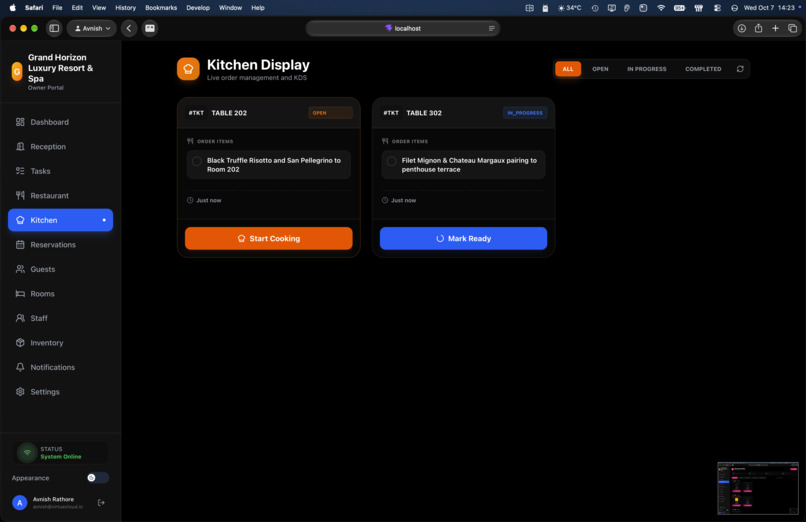Open the Avnish profile dropdown in Safari
Viewport: 806px width, 522px height.
[92, 28]
